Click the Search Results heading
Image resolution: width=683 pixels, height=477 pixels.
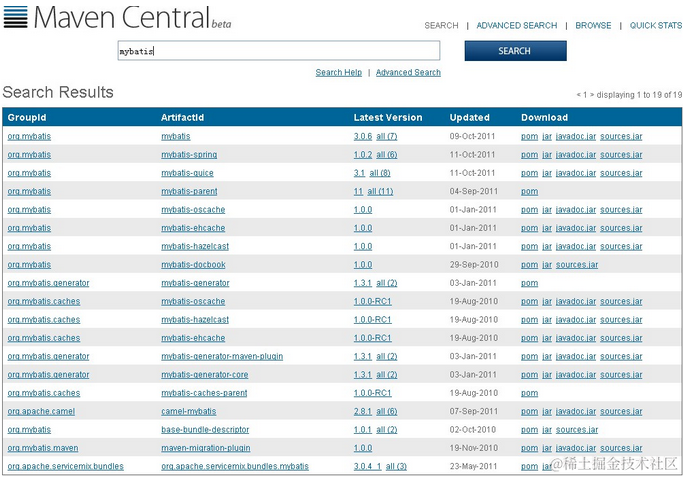coord(58,92)
